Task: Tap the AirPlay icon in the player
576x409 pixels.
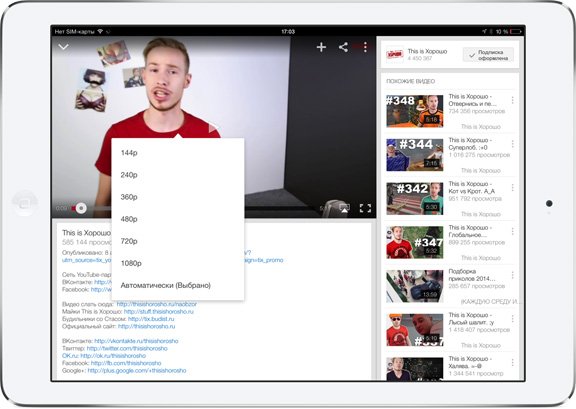Action: (x=344, y=208)
